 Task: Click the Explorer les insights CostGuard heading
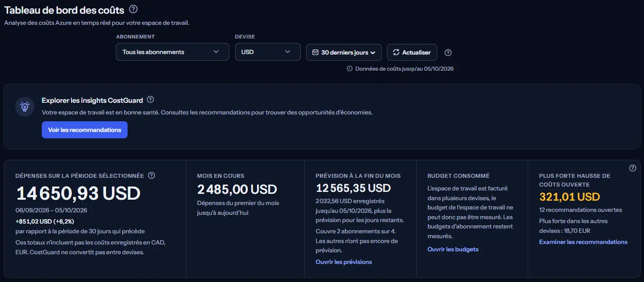92,100
